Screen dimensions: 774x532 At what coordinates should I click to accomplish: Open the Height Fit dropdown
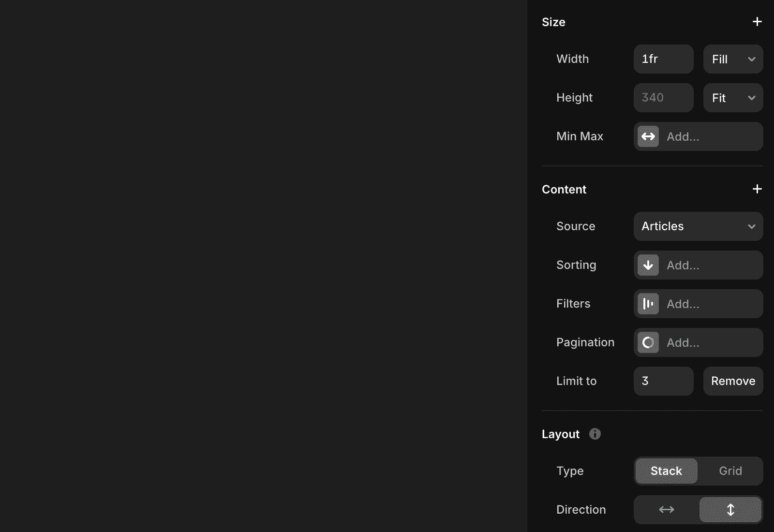coord(733,98)
